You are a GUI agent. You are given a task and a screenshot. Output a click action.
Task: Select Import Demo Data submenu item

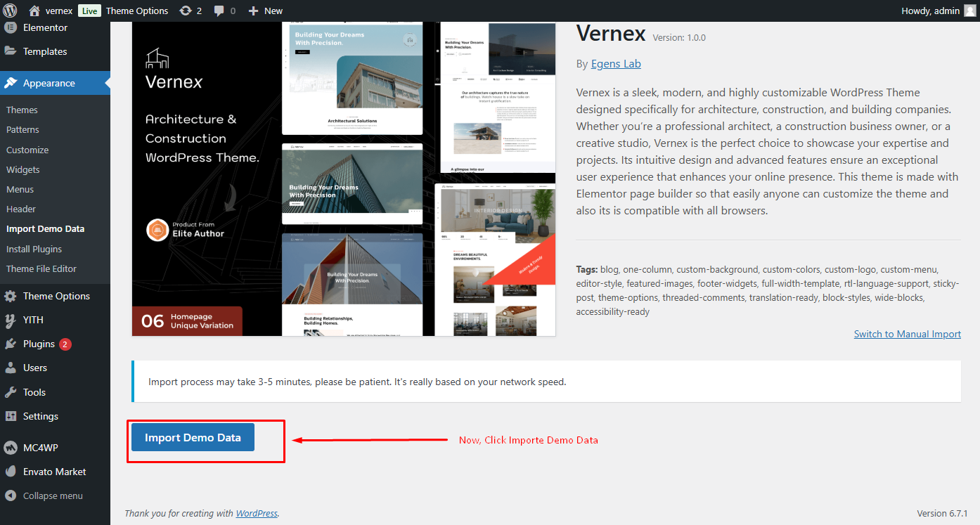[45, 228]
